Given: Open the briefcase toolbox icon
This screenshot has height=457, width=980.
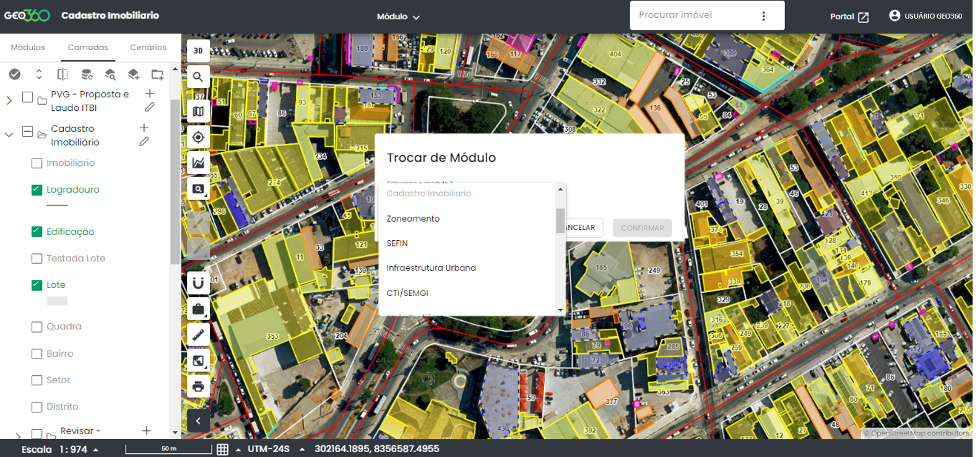Looking at the screenshot, I should [x=198, y=309].
